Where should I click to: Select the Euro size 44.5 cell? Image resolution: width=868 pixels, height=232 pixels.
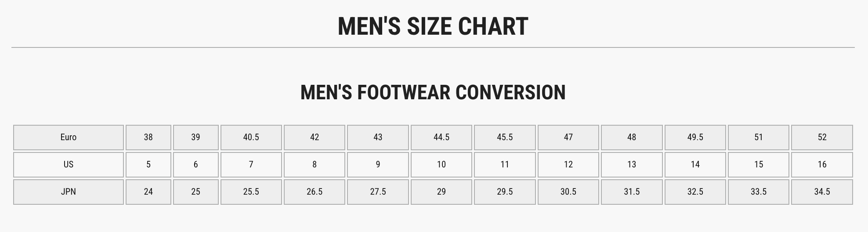(x=441, y=138)
